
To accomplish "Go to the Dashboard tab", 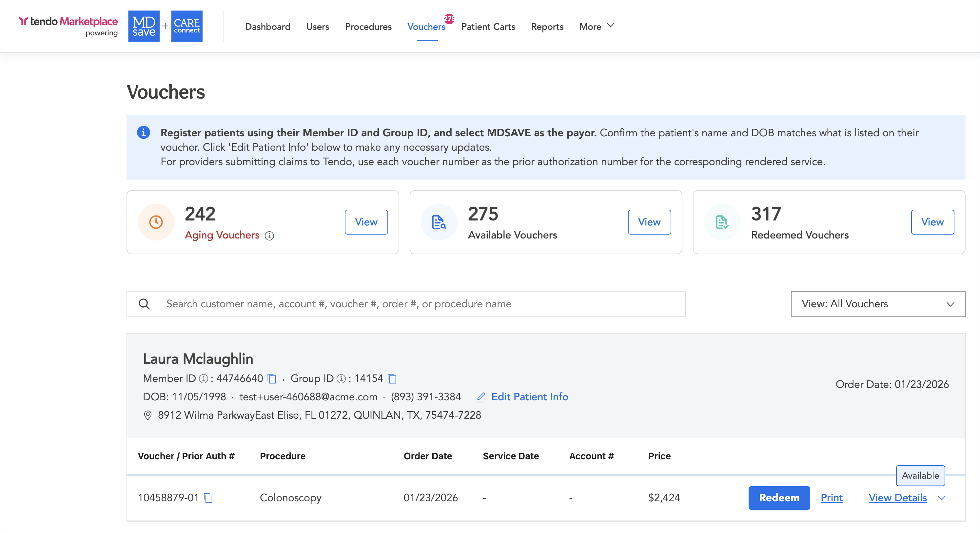I will click(267, 27).
